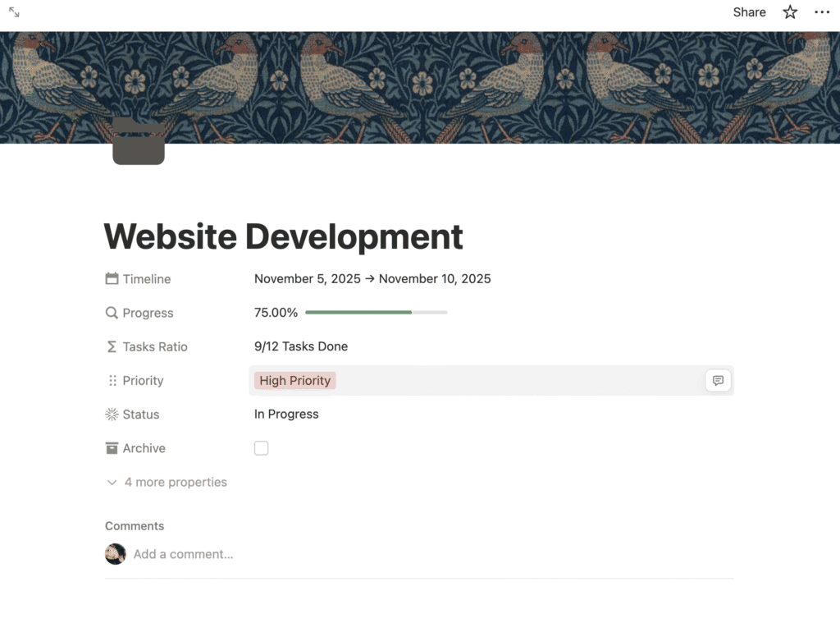Click the expand to full page icon
Viewport: 840px width, 623px height.
[14, 12]
